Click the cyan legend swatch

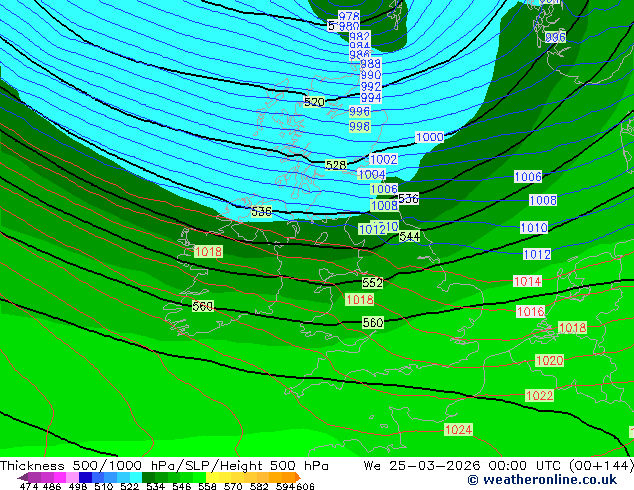click(x=136, y=477)
